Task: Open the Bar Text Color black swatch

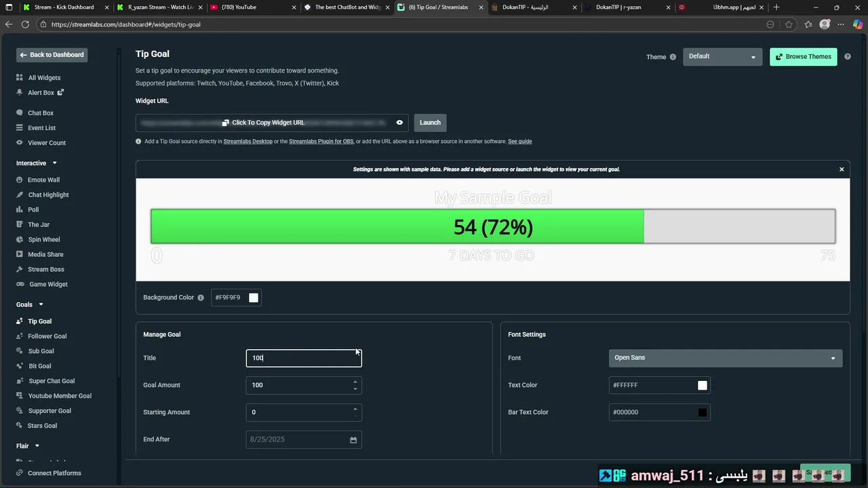Action: (x=703, y=412)
